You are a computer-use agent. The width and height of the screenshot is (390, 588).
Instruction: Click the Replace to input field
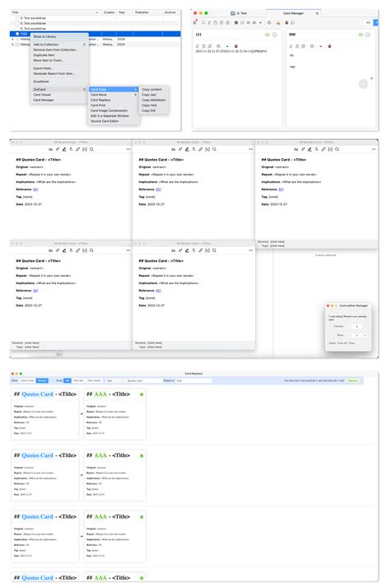pyautogui.click(x=193, y=380)
